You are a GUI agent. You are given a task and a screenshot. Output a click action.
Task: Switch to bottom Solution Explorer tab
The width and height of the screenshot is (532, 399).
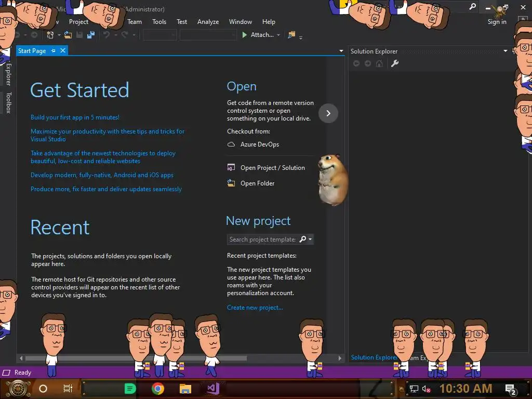pyautogui.click(x=374, y=357)
